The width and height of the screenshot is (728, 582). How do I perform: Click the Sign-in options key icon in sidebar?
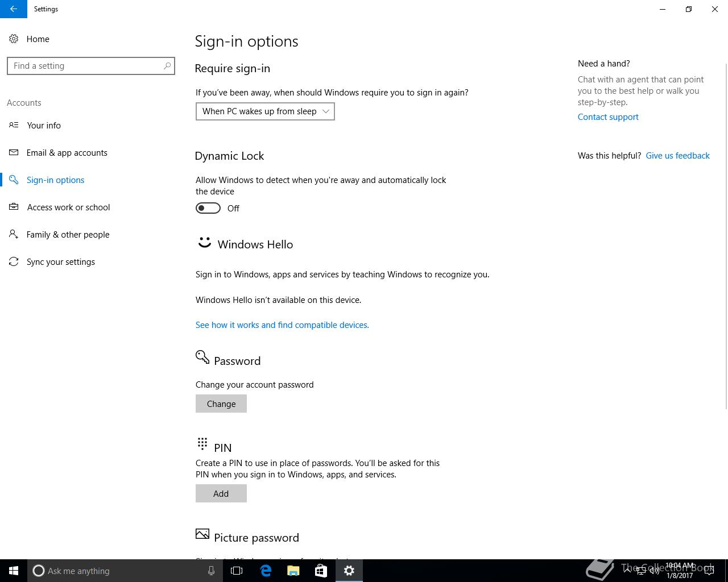click(14, 180)
